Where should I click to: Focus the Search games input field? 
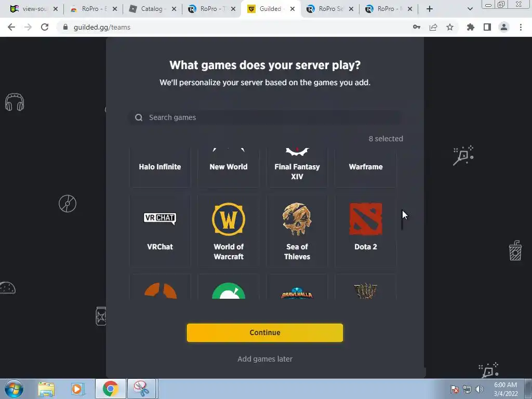264,117
